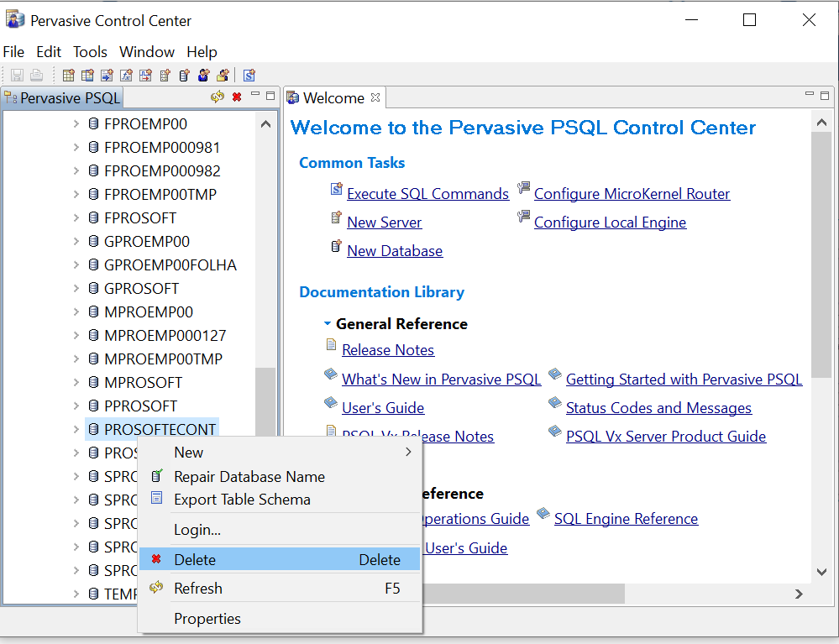This screenshot has width=839, height=644.
Task: Expand the GPROEMP00FOLHA database node
Action: tap(76, 265)
